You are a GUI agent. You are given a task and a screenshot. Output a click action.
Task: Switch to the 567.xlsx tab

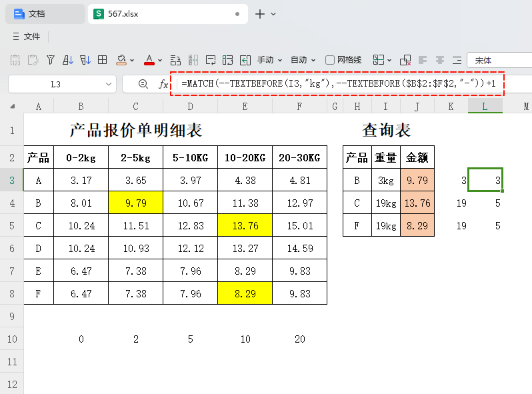[168, 14]
